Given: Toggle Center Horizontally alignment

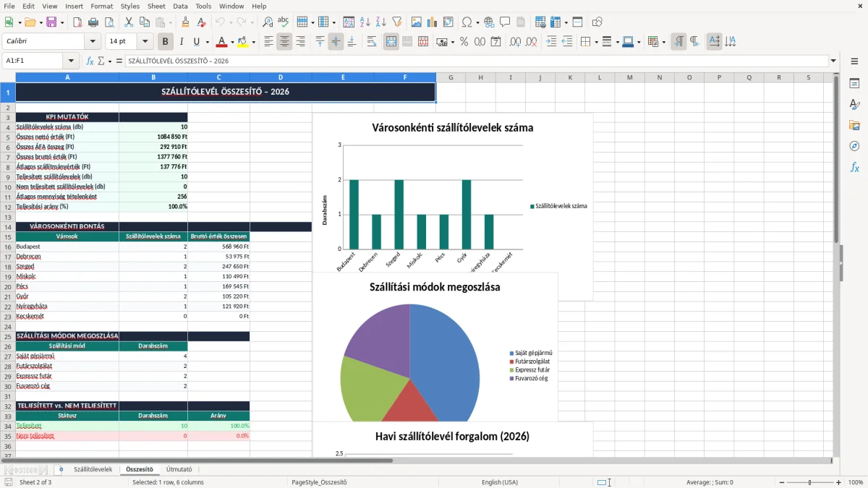Looking at the screenshot, I should click(x=284, y=42).
